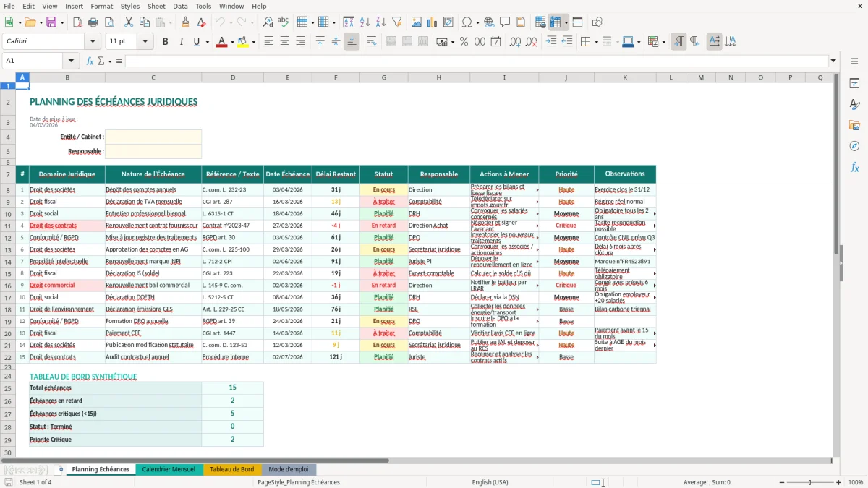
Task: Apply the yellow background color swatch
Action: pos(243,42)
